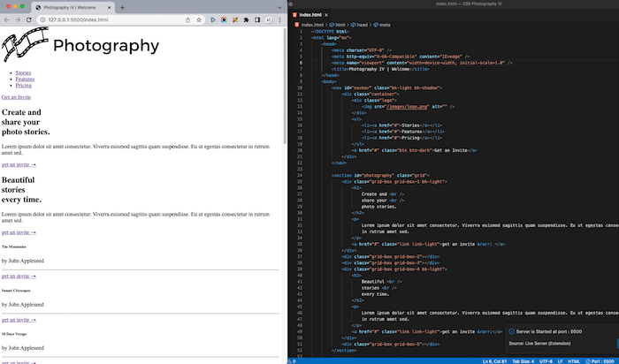Click 'Server is Started at port : 5500' message

click(549, 331)
